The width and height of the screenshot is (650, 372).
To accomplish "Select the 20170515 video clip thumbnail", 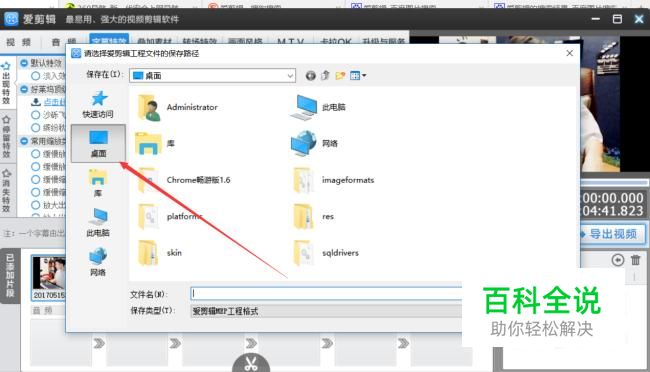I will point(49,277).
